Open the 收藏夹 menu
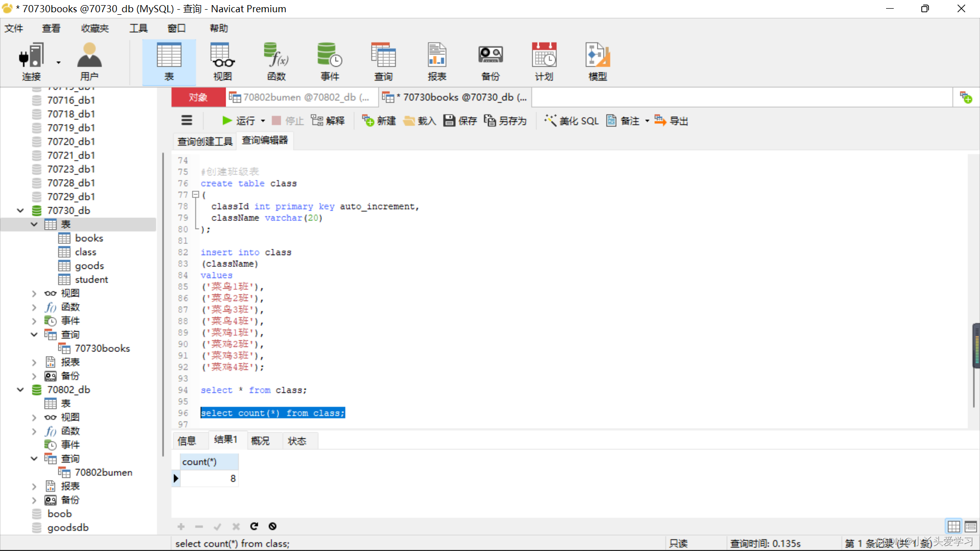The height and width of the screenshot is (551, 980). click(x=95, y=28)
